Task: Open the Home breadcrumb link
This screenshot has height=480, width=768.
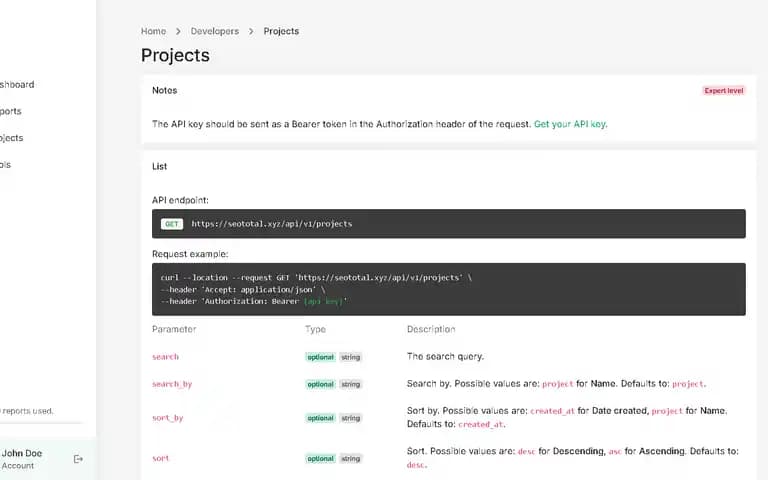Action: tap(153, 31)
